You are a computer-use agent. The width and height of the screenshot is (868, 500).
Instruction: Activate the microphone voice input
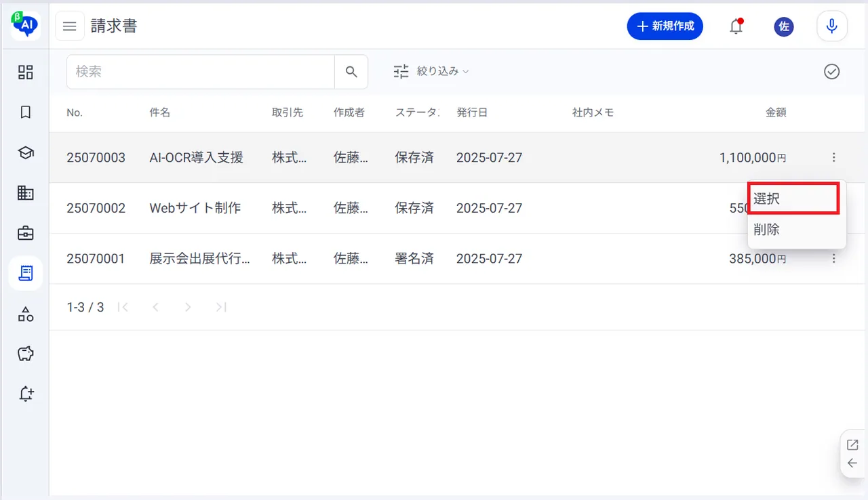[x=832, y=26]
